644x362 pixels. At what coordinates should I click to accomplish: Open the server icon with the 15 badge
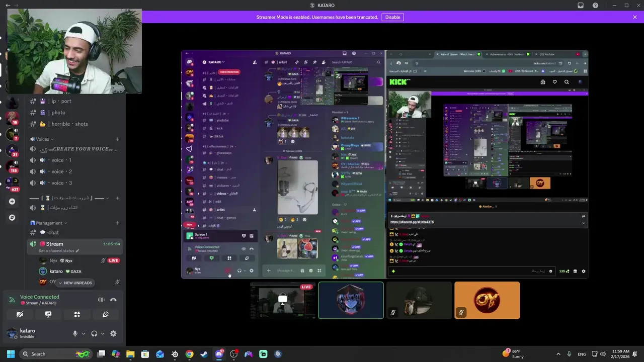pyautogui.click(x=12, y=118)
